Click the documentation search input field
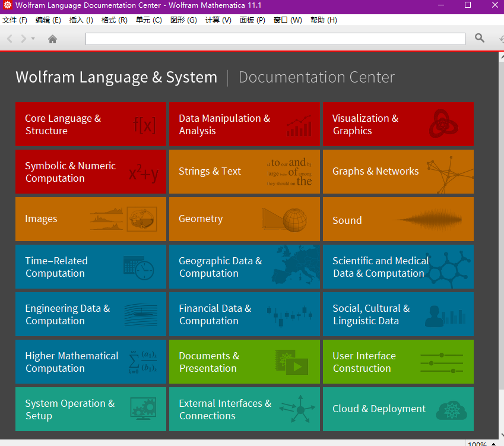Image resolution: width=504 pixels, height=446 pixels. [275, 39]
